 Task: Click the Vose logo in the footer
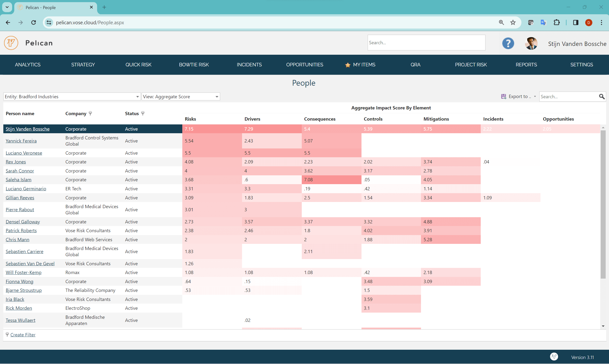tap(554, 357)
